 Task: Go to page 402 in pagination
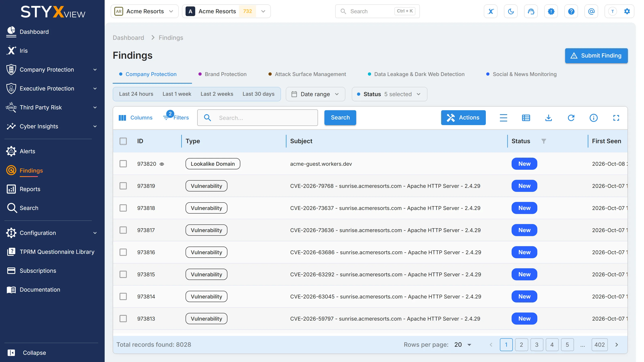pyautogui.click(x=600, y=345)
